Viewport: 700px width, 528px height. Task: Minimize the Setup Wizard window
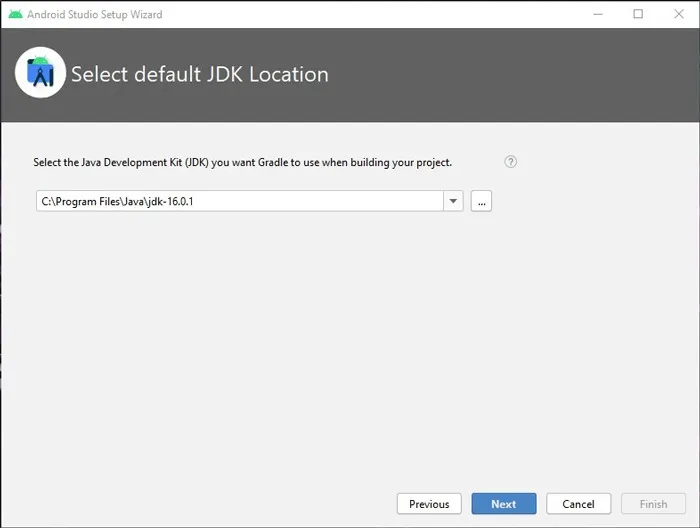(598, 14)
